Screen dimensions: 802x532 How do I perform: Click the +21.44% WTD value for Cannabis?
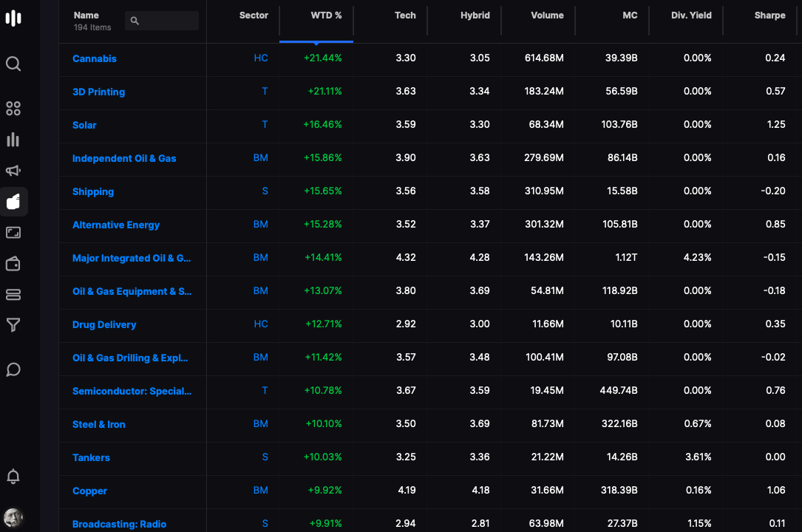click(323, 58)
